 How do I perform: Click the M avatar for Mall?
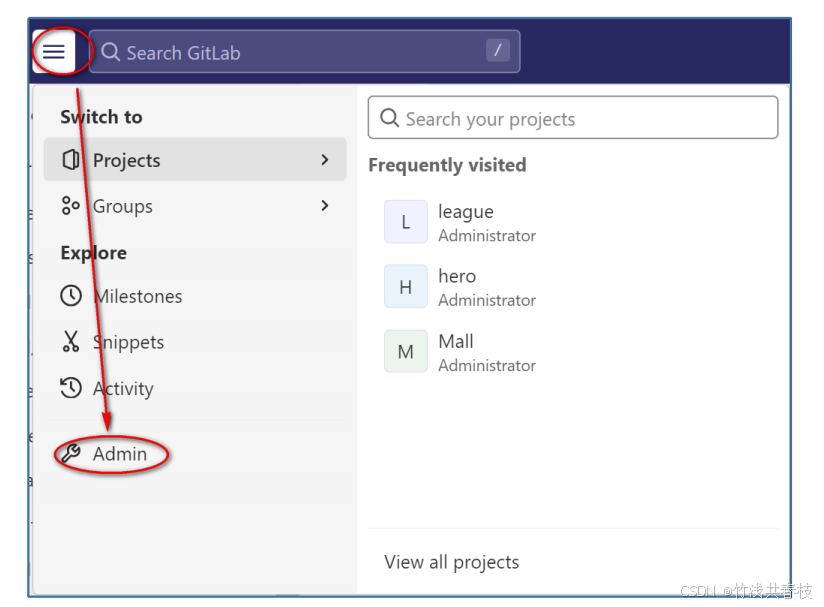[x=406, y=351]
